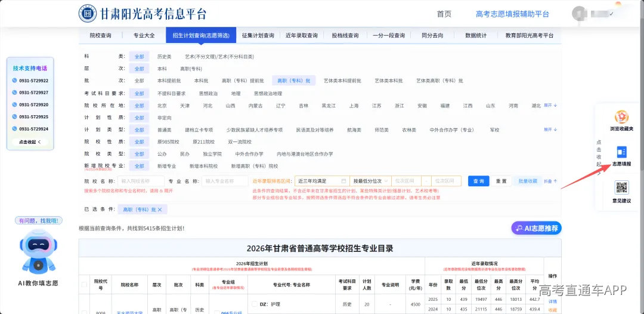
Task: Collapse the tech support panel via 点击收起
Action: (30, 142)
